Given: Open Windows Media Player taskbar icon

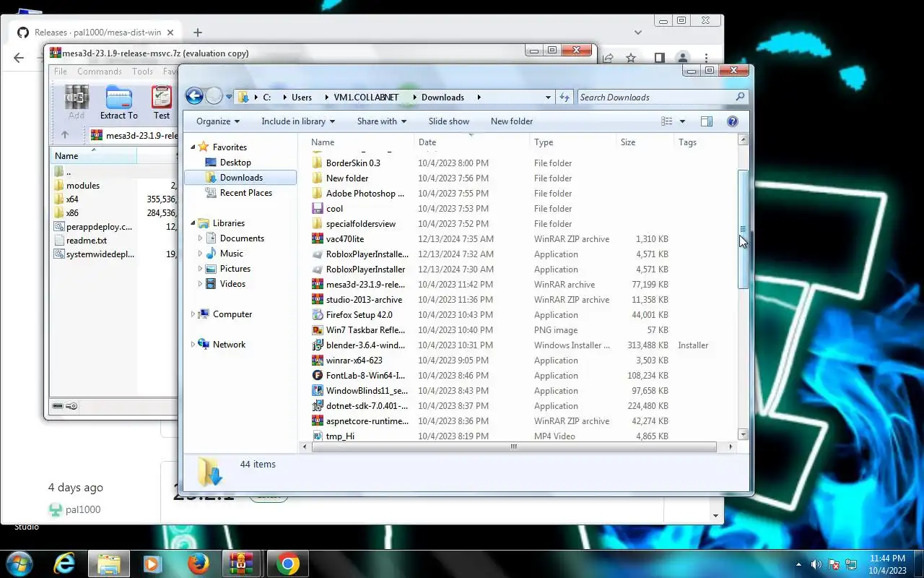Looking at the screenshot, I should tap(154, 564).
